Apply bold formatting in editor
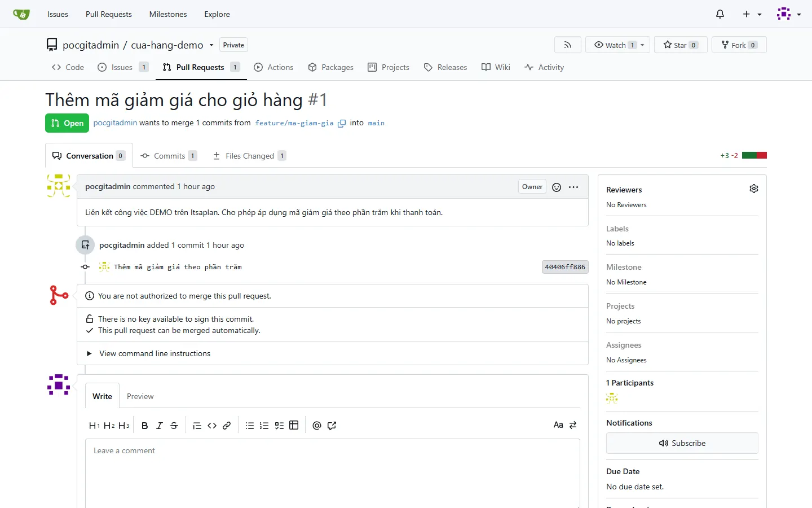 (145, 426)
